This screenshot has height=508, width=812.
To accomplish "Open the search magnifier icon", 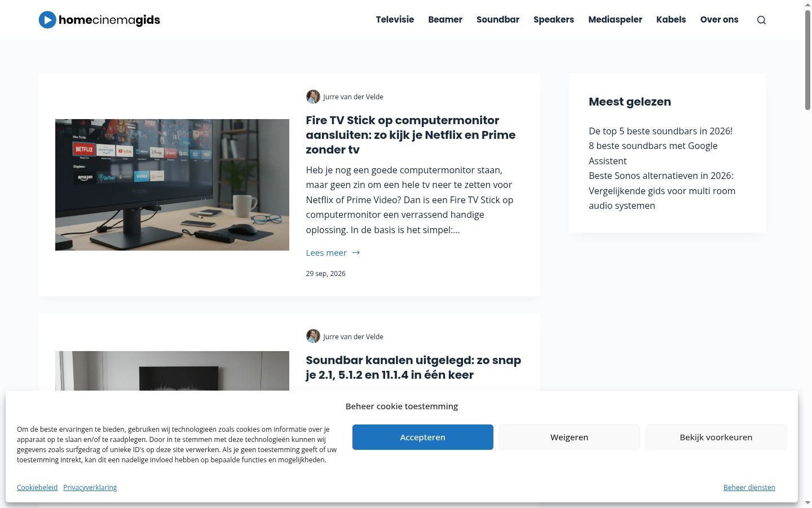I will tap(761, 20).
